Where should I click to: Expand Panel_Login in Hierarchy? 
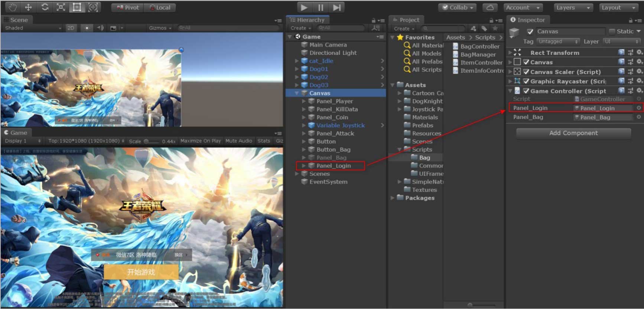pyautogui.click(x=303, y=165)
